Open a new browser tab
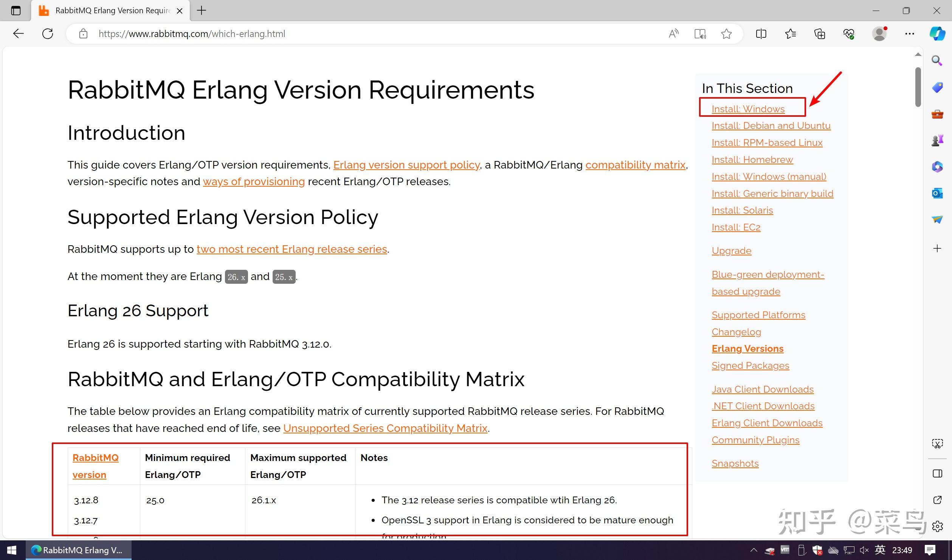This screenshot has height=560, width=952. click(202, 11)
